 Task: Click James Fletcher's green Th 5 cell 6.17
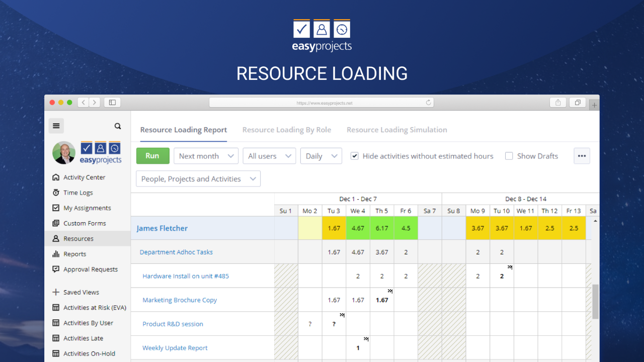382,228
